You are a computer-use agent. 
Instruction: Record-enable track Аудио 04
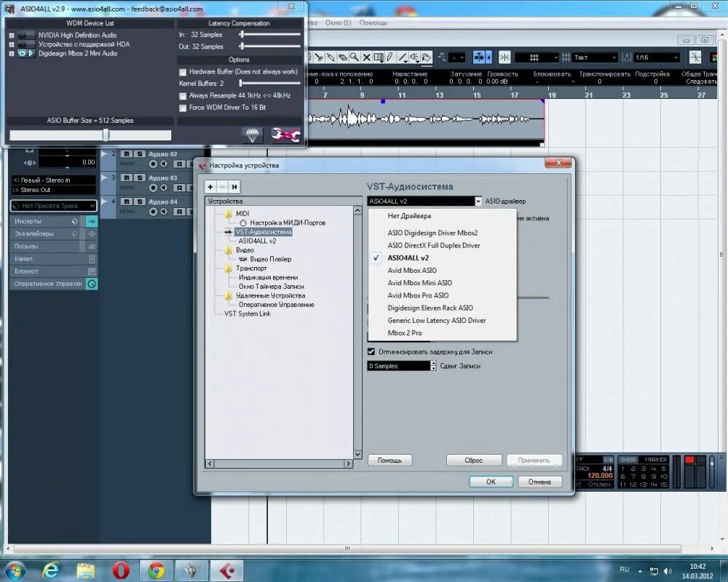click(x=153, y=212)
